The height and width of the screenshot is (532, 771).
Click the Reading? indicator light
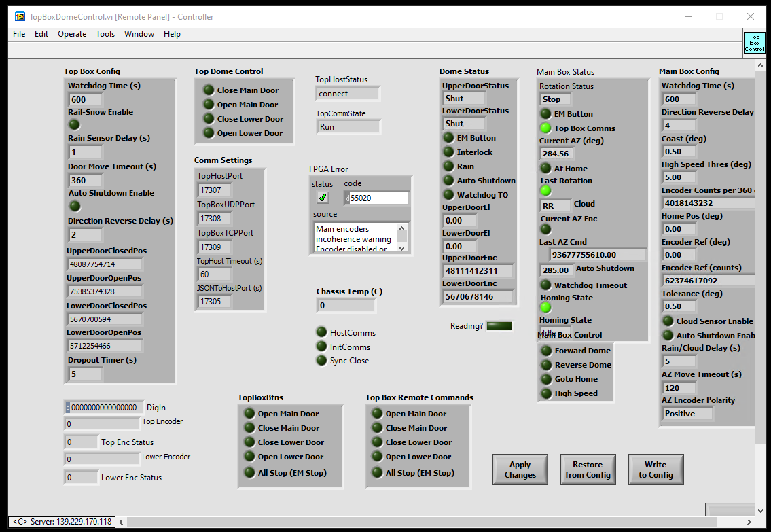pos(499,326)
